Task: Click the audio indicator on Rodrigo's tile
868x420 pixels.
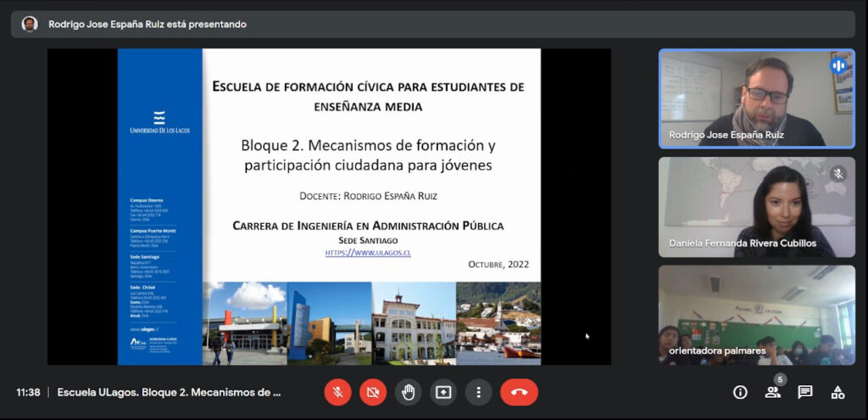Action: pyautogui.click(x=838, y=65)
